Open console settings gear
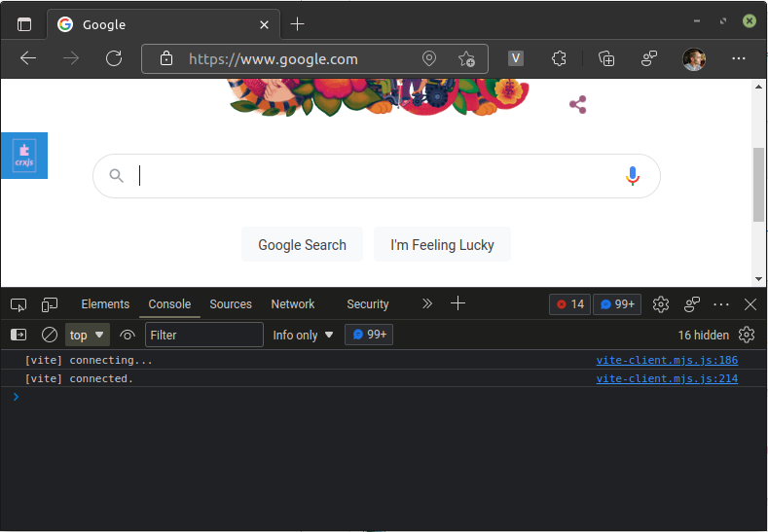768x532 pixels. (x=747, y=335)
